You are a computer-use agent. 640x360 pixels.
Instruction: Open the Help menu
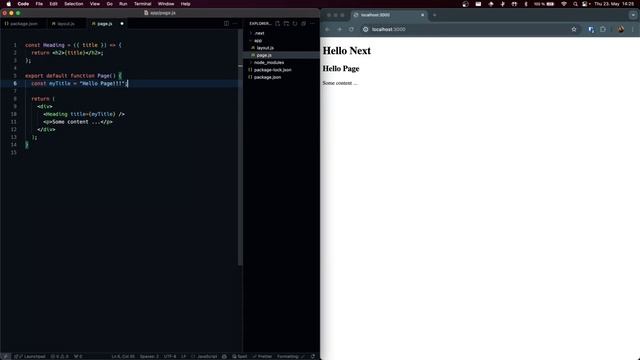pos(185,4)
